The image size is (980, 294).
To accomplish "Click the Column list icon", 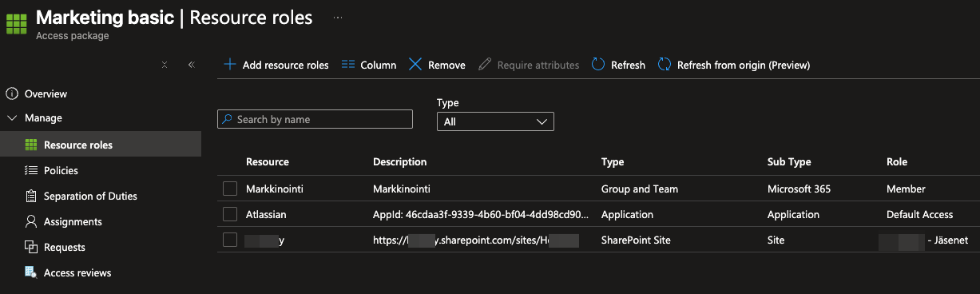I will click(x=347, y=65).
